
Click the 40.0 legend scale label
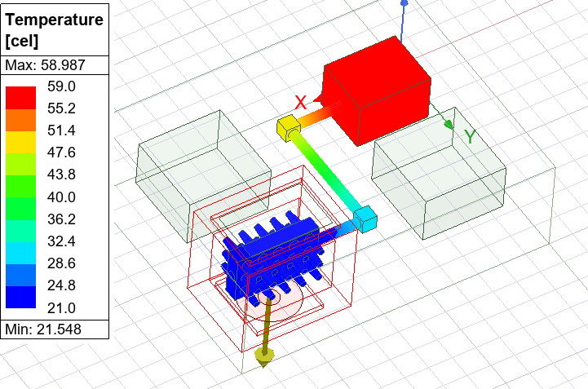pyautogui.click(x=61, y=197)
